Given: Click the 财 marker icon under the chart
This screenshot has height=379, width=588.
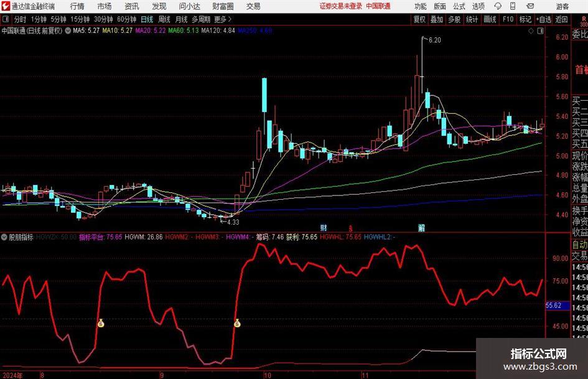Looking at the screenshot, I should coord(324,227).
